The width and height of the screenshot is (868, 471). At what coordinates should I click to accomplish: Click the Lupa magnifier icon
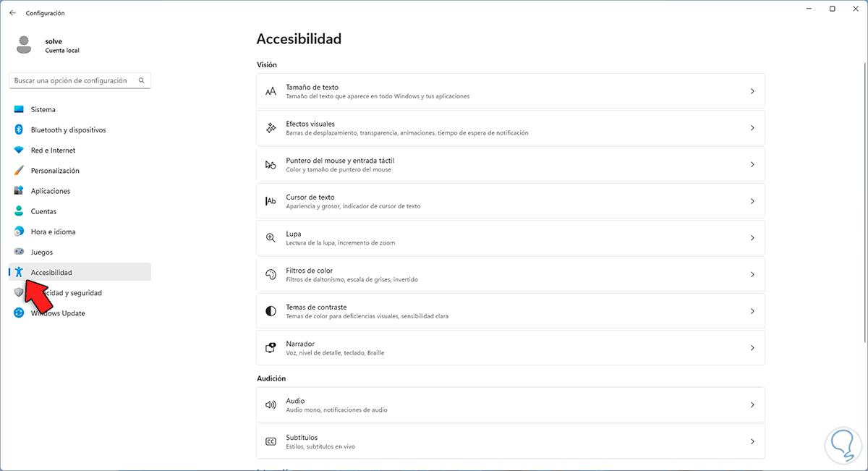[x=271, y=238]
